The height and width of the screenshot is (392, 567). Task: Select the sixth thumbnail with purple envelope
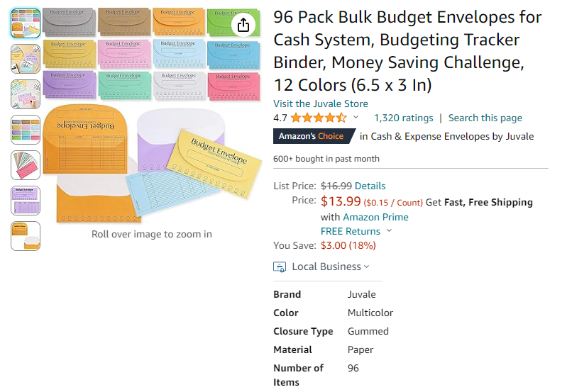(x=26, y=201)
